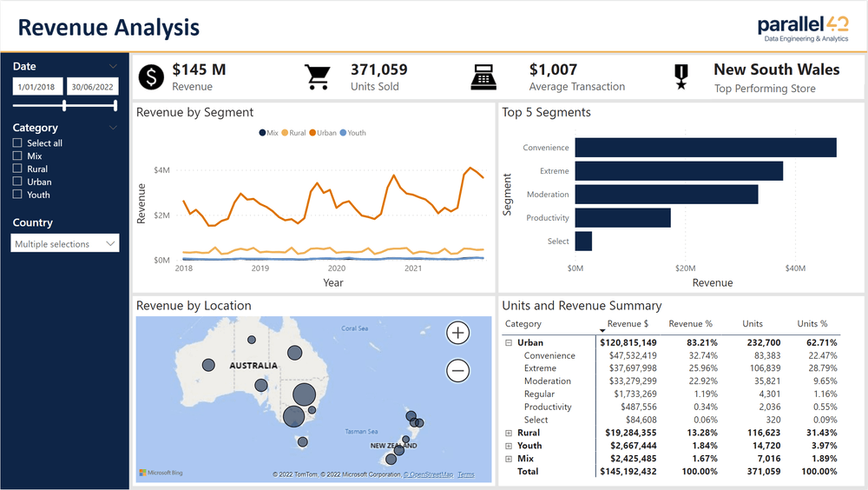Click the right handle of date slider
868x490 pixels.
tap(115, 105)
